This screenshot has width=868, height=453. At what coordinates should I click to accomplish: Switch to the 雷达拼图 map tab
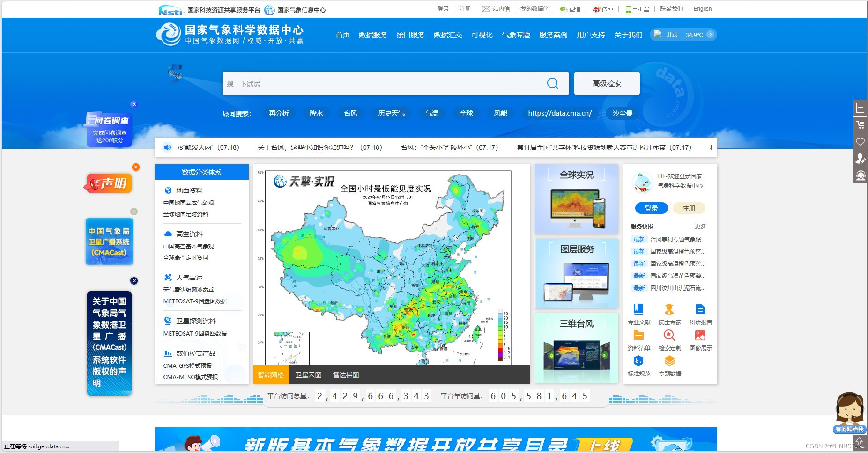[346, 375]
